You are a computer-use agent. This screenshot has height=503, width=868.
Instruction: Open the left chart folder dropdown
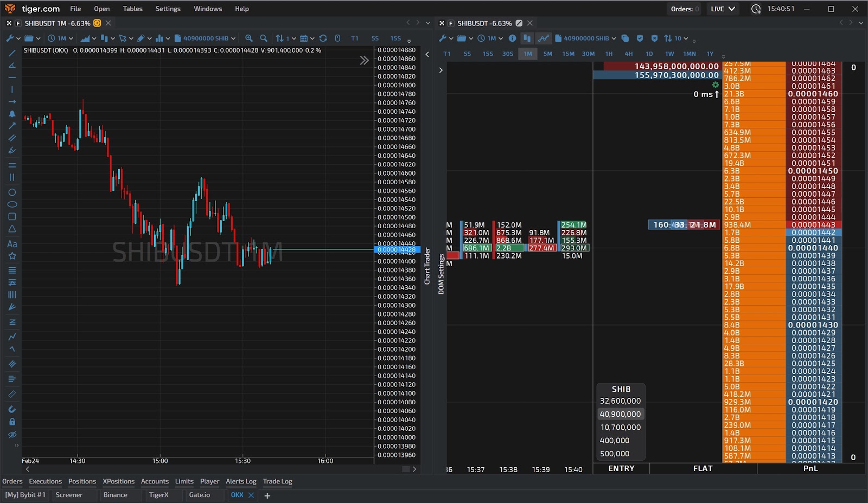click(x=33, y=38)
